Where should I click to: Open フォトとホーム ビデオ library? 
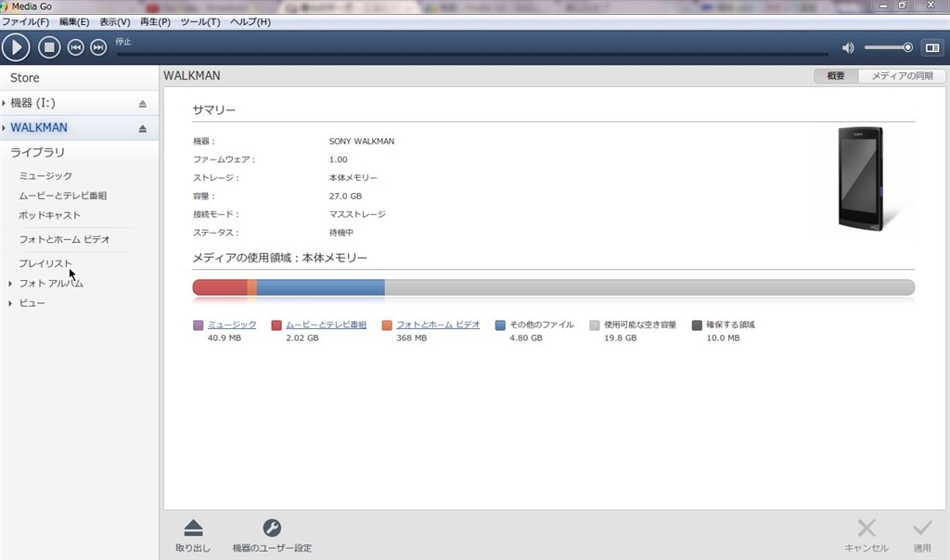point(64,240)
